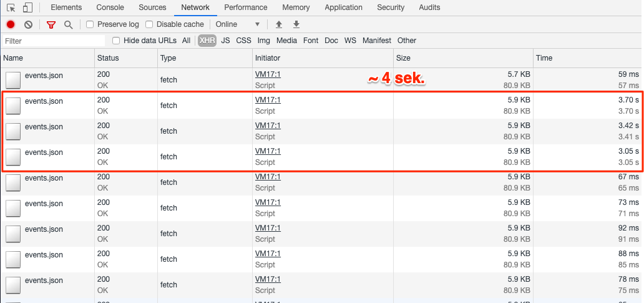
Task: Sort by the Status column header
Action: (126, 58)
